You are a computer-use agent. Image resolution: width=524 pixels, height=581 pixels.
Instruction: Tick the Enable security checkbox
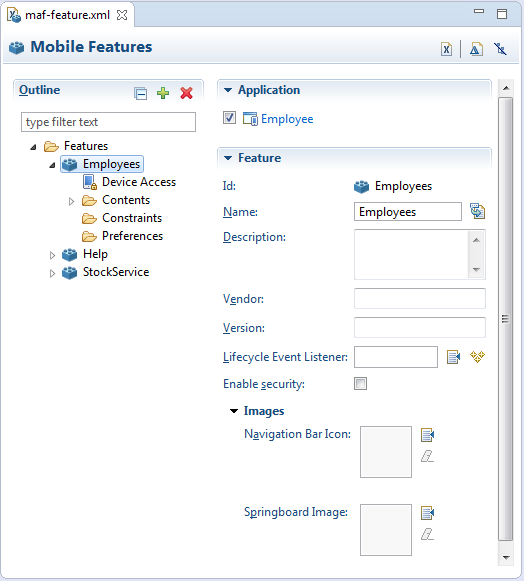(360, 384)
